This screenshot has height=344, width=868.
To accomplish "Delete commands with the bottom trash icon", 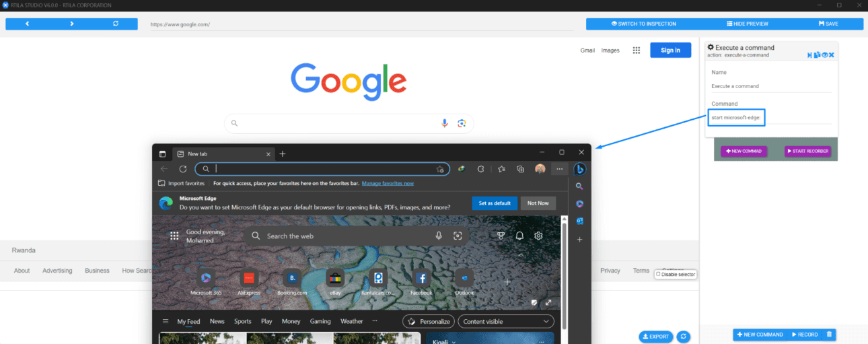I will tap(829, 335).
